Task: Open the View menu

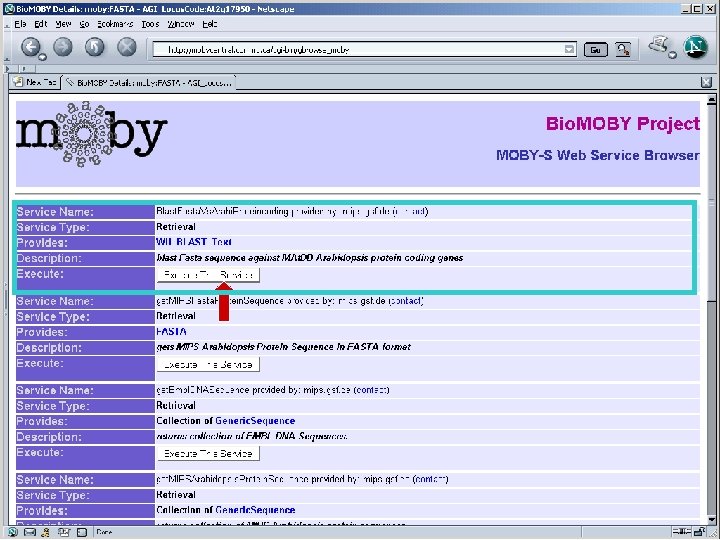Action: (63, 24)
